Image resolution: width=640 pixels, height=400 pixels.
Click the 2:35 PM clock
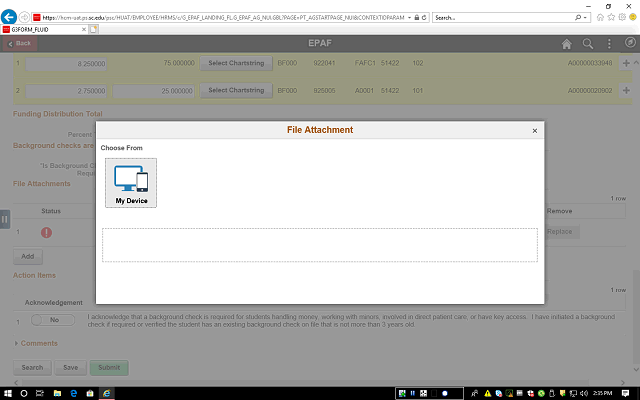[x=602, y=393]
